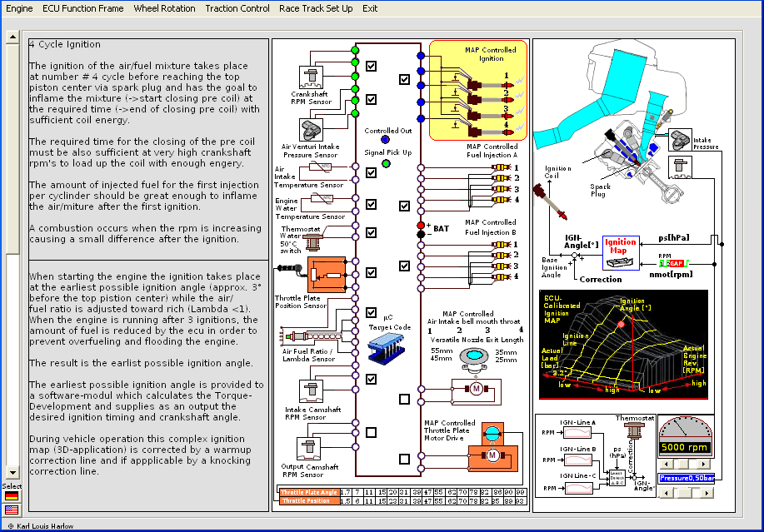
Task: Click the orange Throttle Plate Position Sensor icon
Action: click(x=327, y=275)
